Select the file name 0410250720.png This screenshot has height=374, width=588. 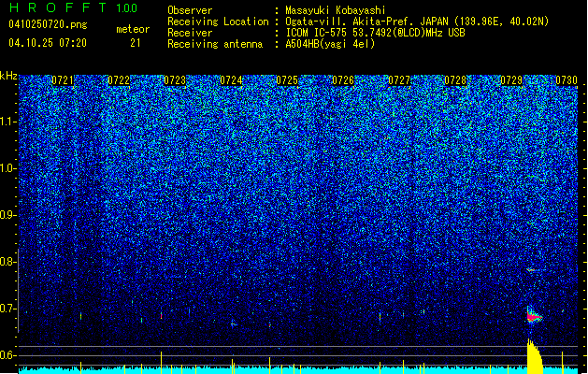48,24
